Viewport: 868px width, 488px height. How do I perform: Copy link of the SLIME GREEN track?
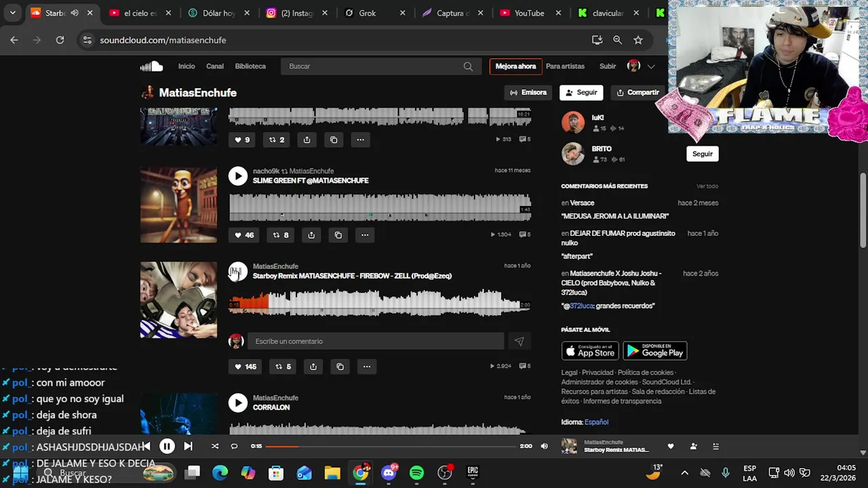point(338,235)
